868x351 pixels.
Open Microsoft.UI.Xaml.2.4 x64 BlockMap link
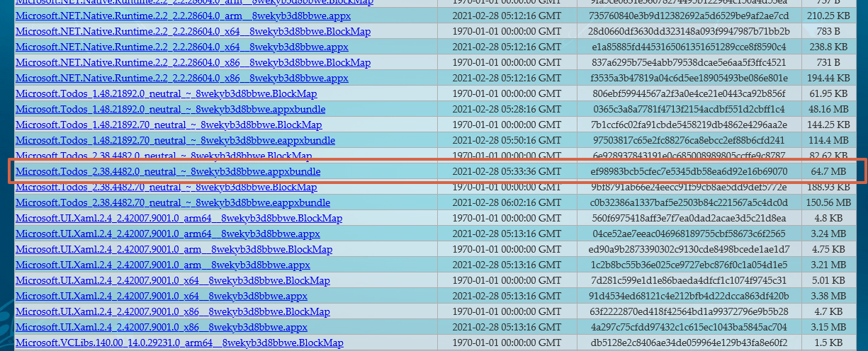[173, 280]
